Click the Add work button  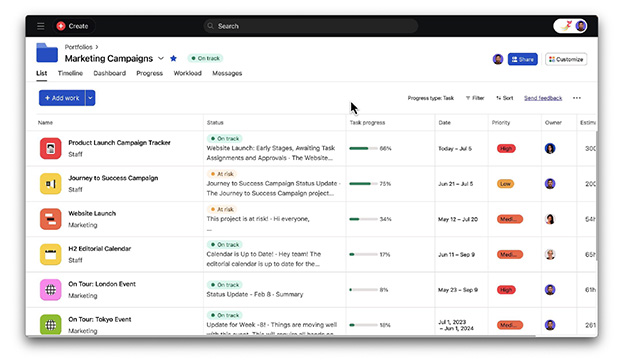point(62,98)
